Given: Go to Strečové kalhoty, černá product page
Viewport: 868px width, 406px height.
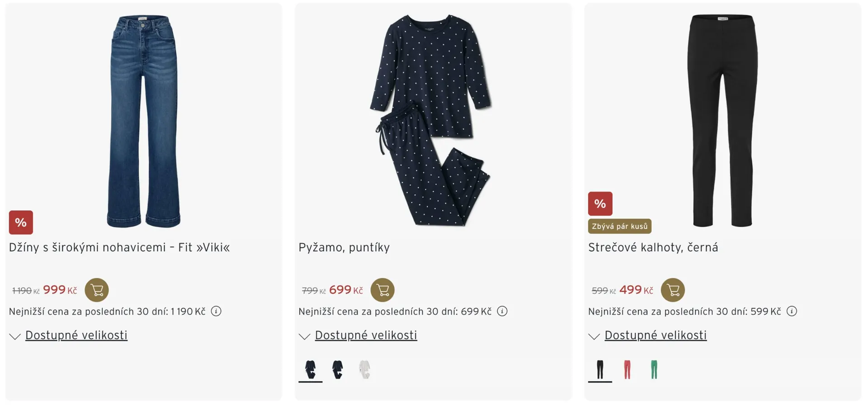Looking at the screenshot, I should tap(653, 247).
